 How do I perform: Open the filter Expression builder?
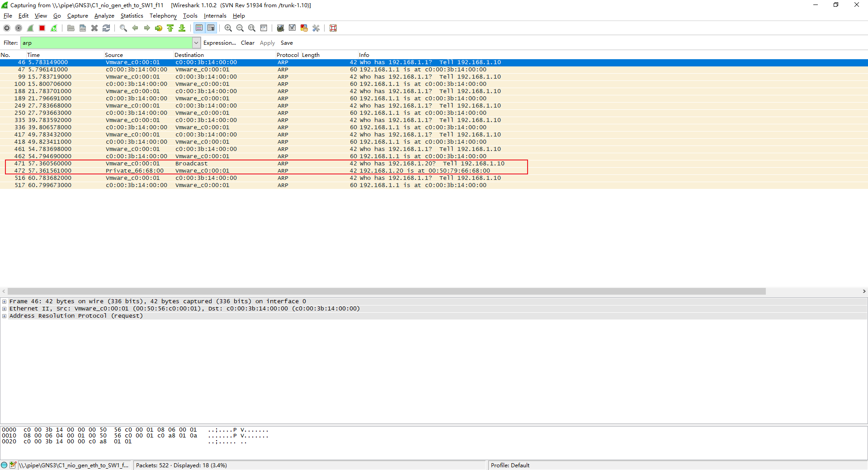point(220,43)
